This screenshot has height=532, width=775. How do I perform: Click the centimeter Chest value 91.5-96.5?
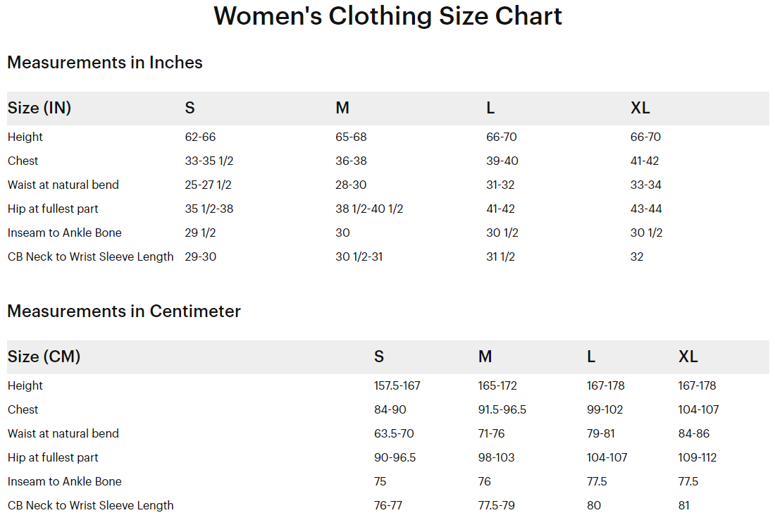click(502, 410)
